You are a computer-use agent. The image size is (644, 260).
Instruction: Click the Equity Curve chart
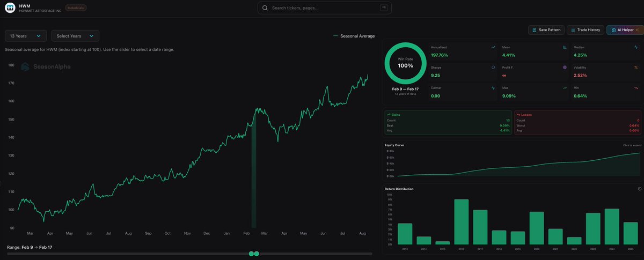pyautogui.click(x=513, y=164)
